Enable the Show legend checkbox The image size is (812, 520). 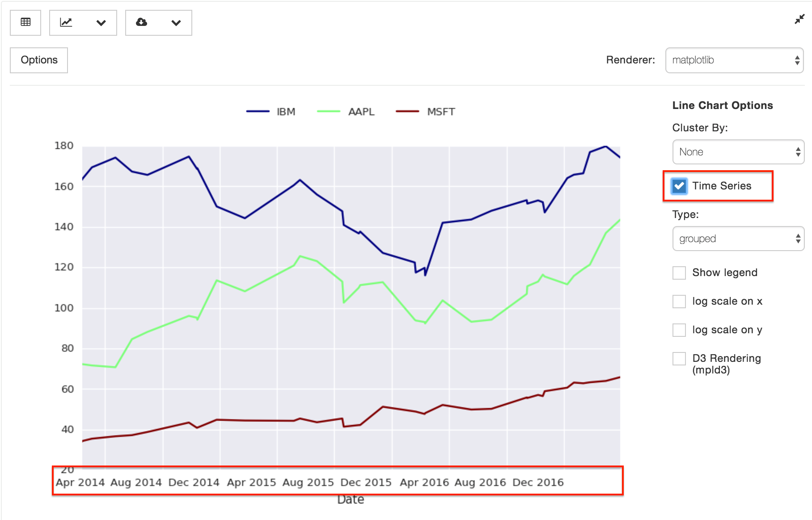coord(679,273)
